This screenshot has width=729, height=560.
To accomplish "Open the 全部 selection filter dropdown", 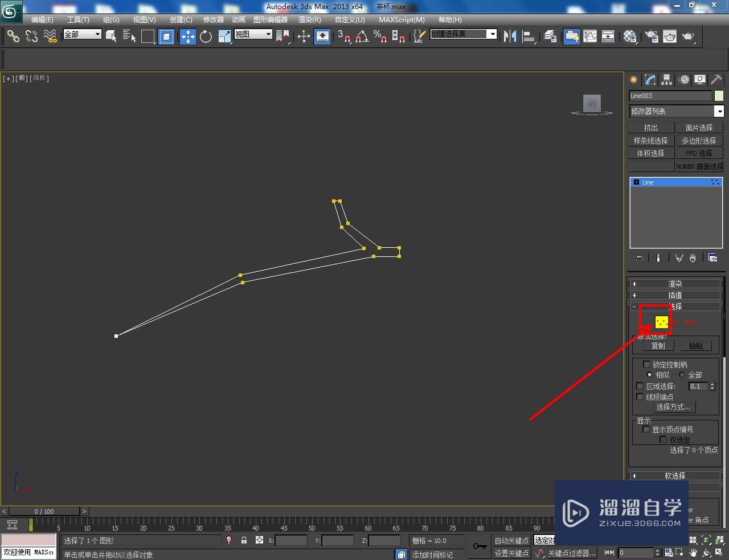I will (82, 34).
